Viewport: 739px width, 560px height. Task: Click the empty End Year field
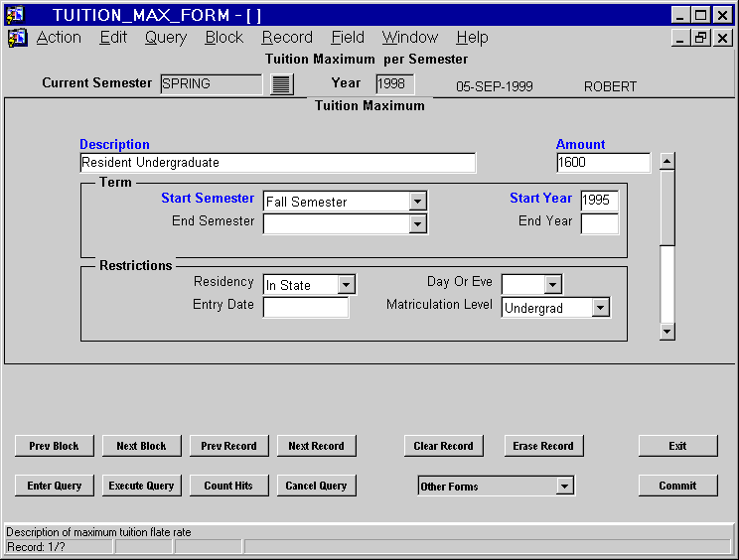pyautogui.click(x=600, y=223)
